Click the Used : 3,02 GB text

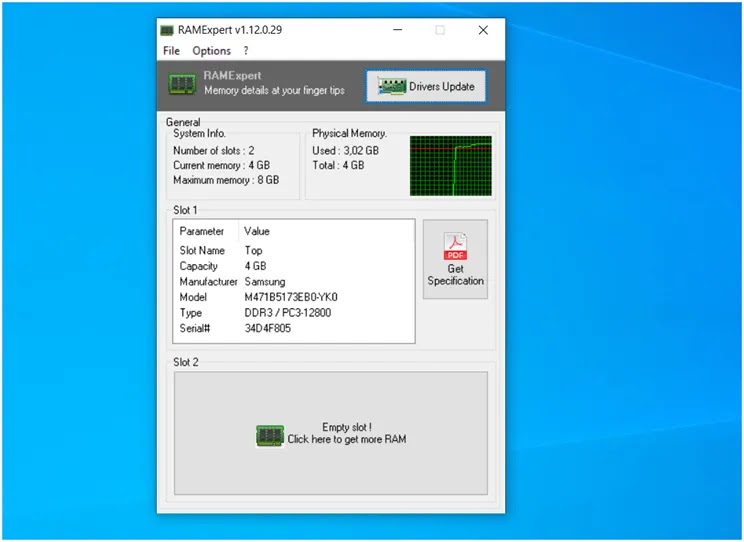point(345,150)
